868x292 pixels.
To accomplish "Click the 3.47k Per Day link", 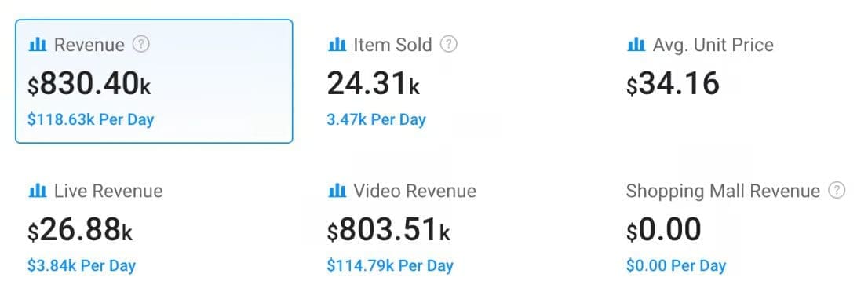I will pos(377,119).
